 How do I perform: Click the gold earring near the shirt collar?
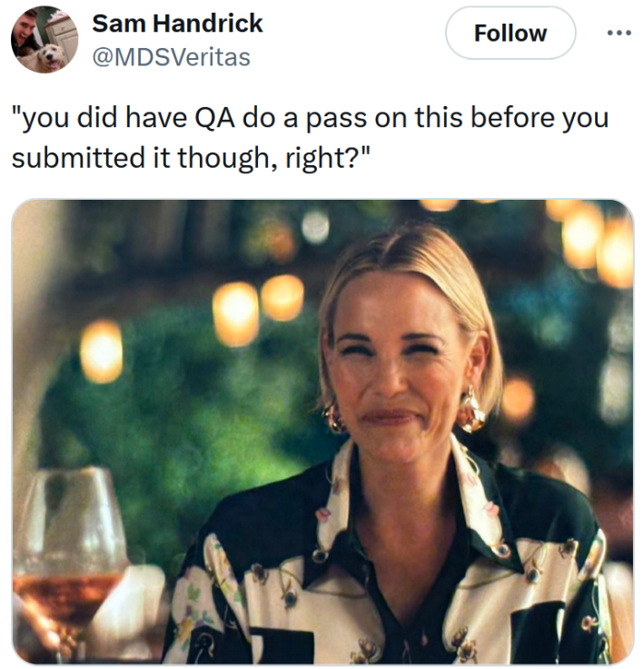click(471, 408)
